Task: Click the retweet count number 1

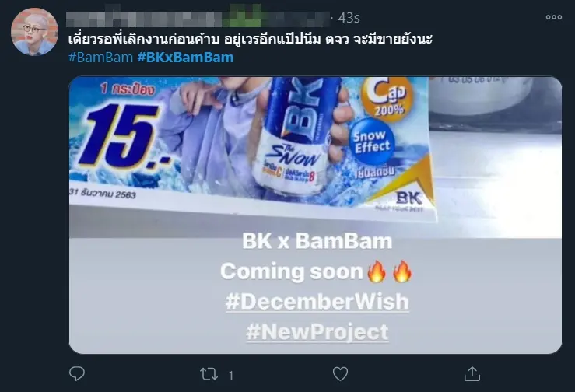Action: pos(230,375)
